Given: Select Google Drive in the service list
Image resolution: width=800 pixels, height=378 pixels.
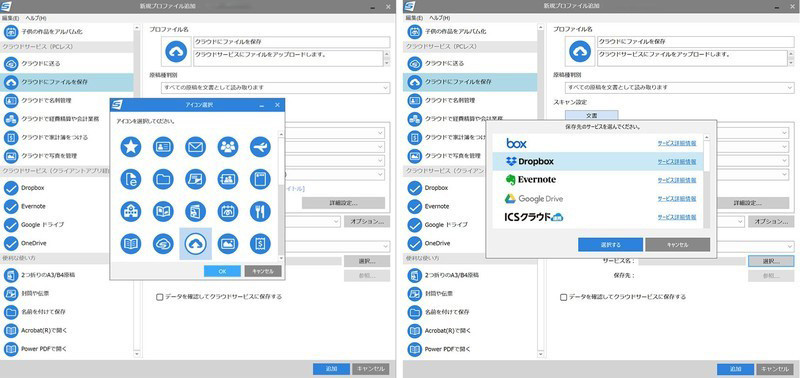Looking at the screenshot, I should click(597, 198).
